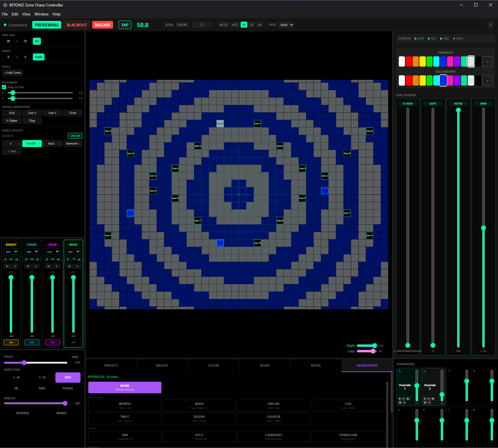
Task: Open the Window menu
Action: (x=42, y=14)
